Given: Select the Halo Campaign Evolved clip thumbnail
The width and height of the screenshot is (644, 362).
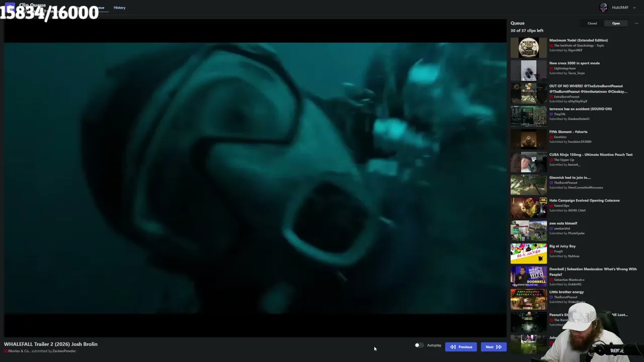Looking at the screenshot, I should click(x=528, y=208).
